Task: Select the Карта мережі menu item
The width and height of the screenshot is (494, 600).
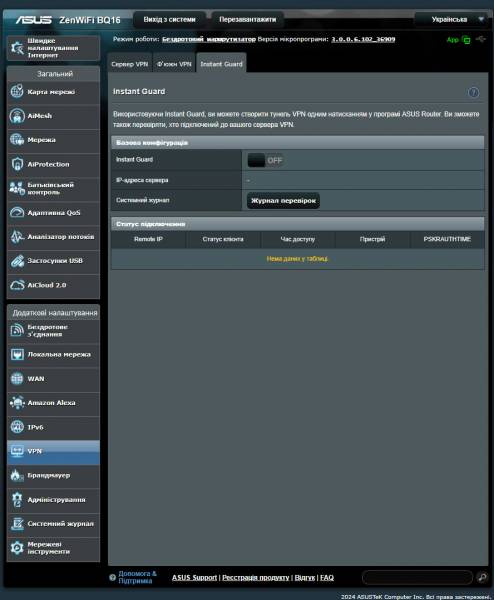Action: (53, 92)
